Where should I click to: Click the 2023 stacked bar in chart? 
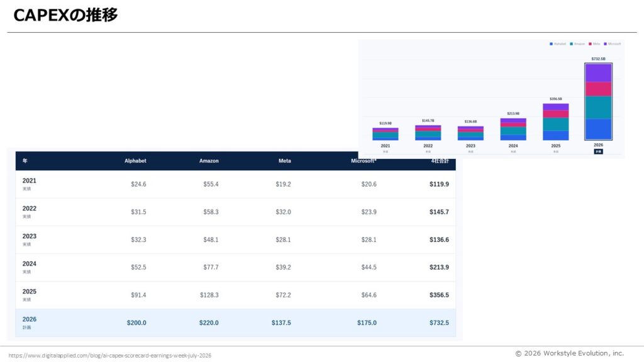click(x=470, y=133)
